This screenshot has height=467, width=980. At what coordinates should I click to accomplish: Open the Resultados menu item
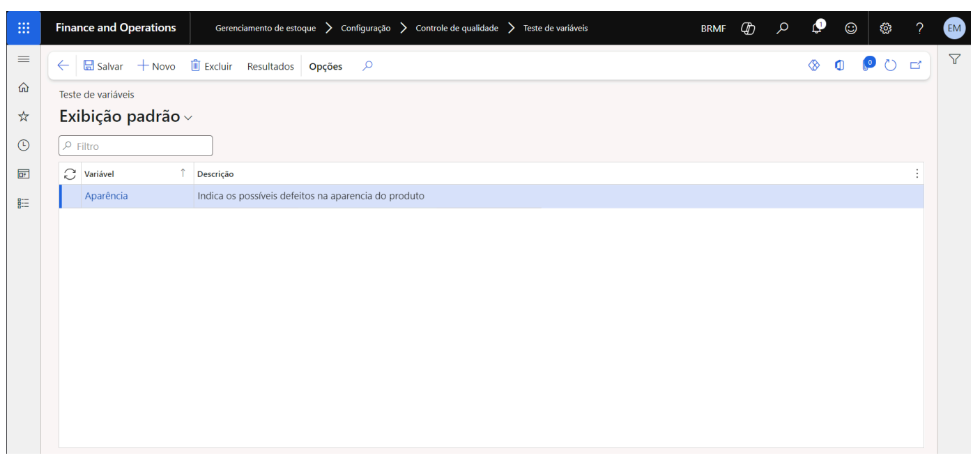(x=270, y=66)
